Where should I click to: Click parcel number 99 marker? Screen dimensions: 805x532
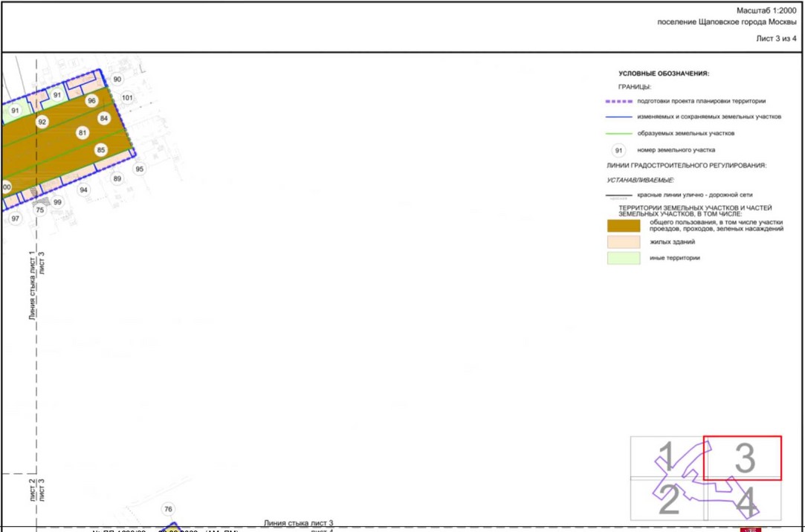57,202
